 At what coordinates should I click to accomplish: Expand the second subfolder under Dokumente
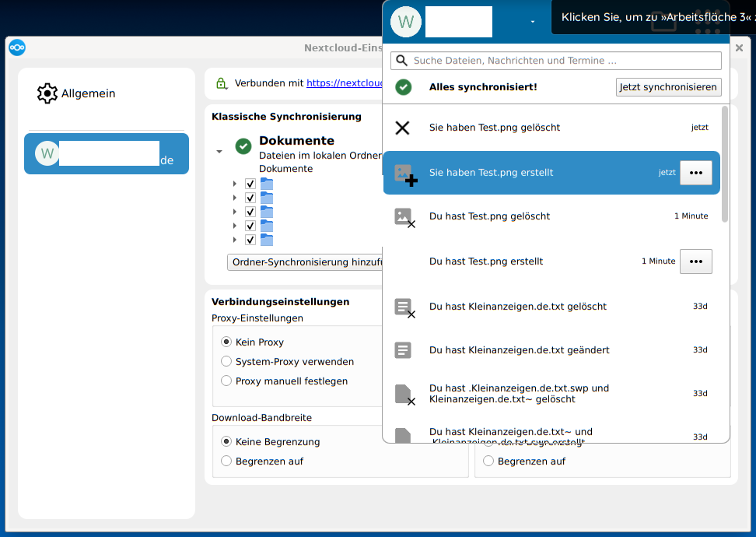235,198
